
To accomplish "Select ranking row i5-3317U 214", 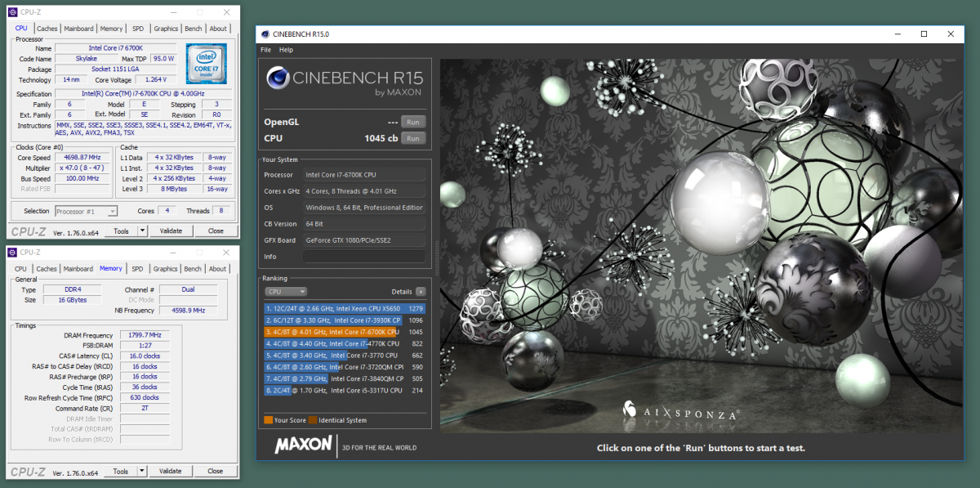I will coord(345,391).
